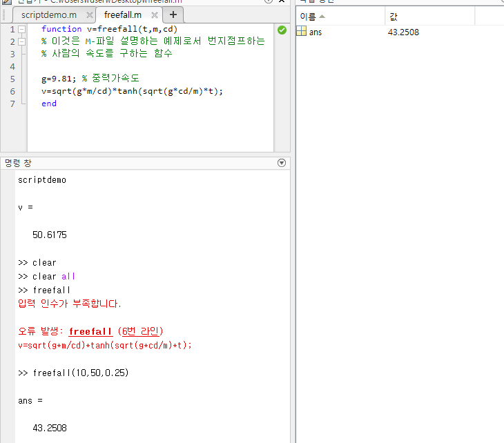Screen dimensions: 504x443
Task: Click the green code analyzer status icon
Action: pos(282,30)
